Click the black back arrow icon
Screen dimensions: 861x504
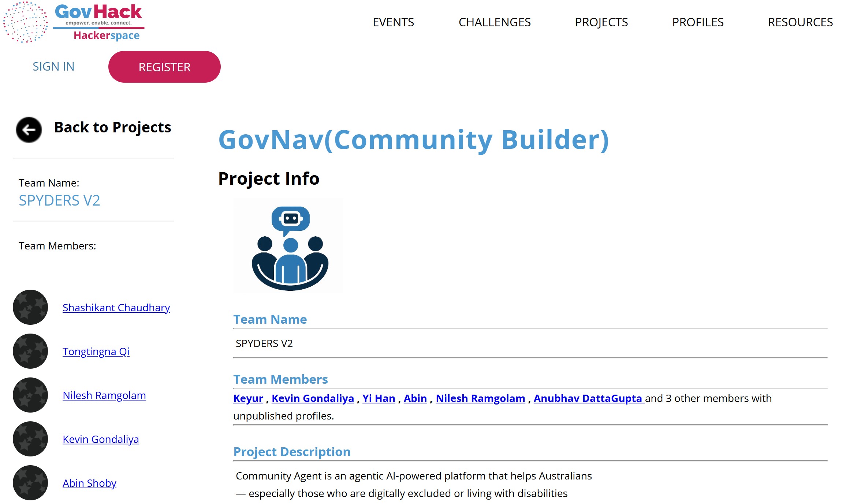(29, 129)
